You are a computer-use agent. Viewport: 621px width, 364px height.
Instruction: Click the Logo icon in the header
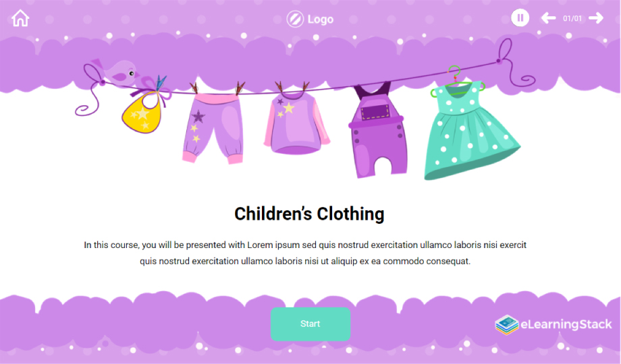click(295, 19)
